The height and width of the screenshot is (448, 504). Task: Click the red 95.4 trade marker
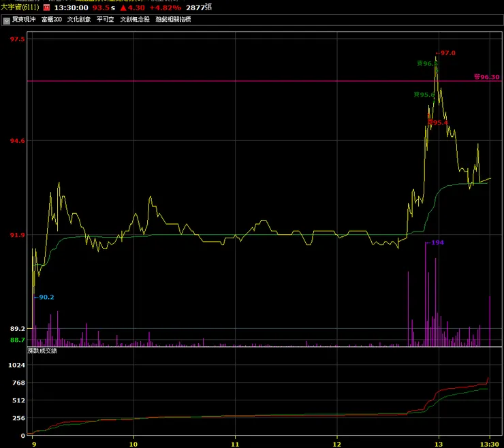click(438, 123)
